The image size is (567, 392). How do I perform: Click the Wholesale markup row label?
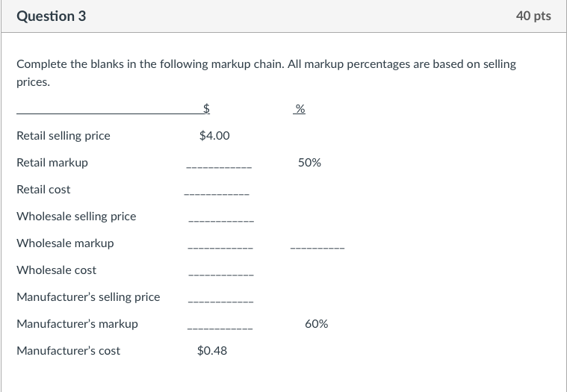pos(65,243)
